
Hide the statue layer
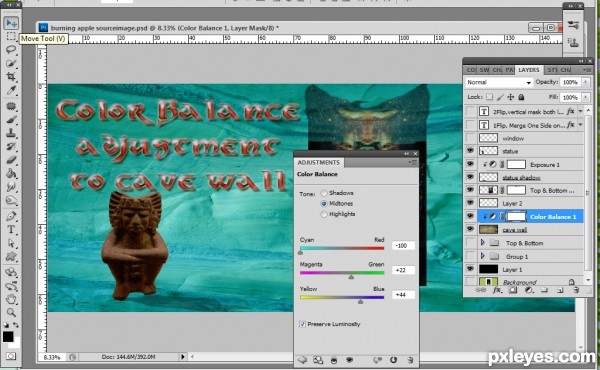pyautogui.click(x=470, y=151)
